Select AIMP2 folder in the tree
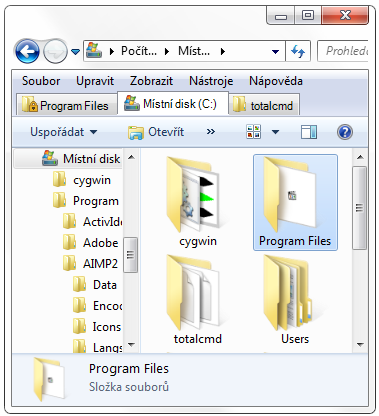This screenshot has width=379, height=416. [91, 264]
